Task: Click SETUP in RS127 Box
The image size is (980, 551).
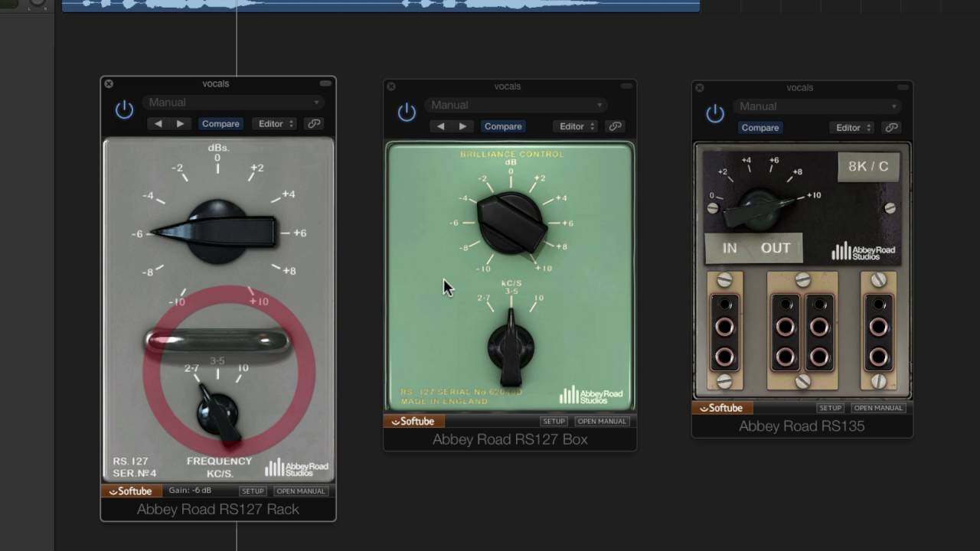Action: click(x=554, y=422)
